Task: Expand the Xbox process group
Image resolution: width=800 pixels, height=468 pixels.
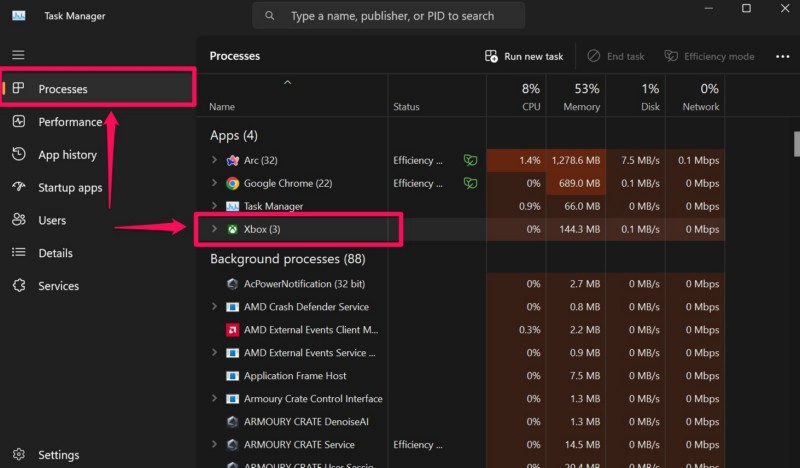Action: 214,229
